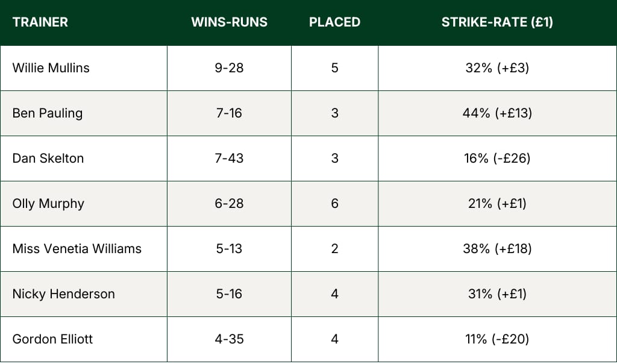Select the Ben Pauling trainer name

47,113
